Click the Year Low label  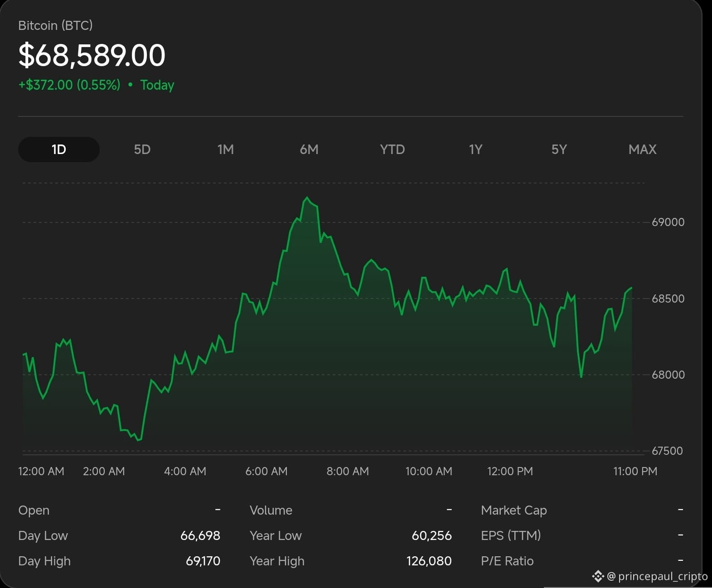tap(276, 535)
